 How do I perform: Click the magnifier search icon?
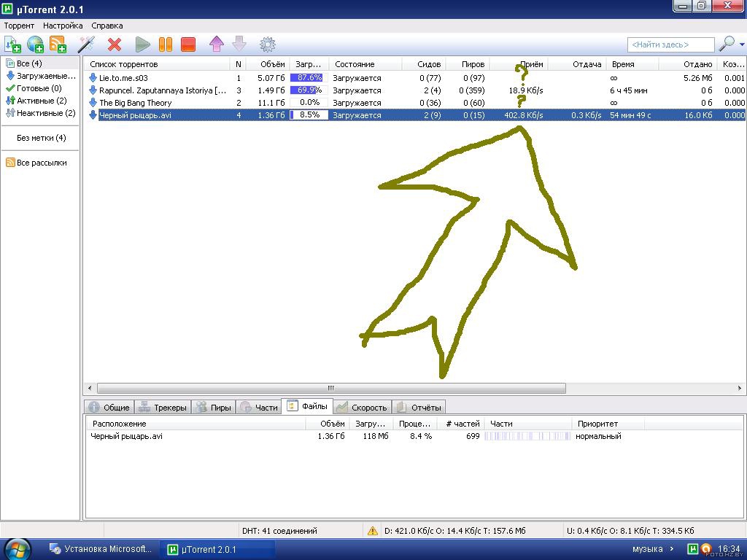coord(727,44)
